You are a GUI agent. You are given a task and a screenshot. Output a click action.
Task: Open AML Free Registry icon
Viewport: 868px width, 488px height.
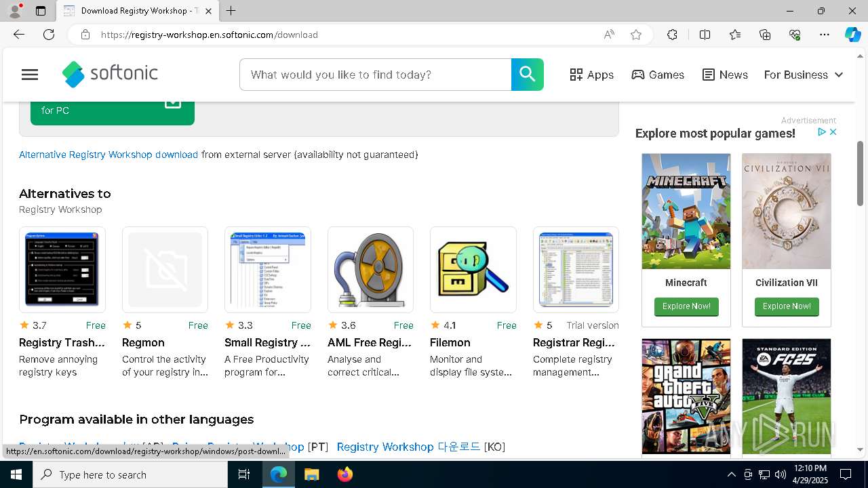point(370,270)
